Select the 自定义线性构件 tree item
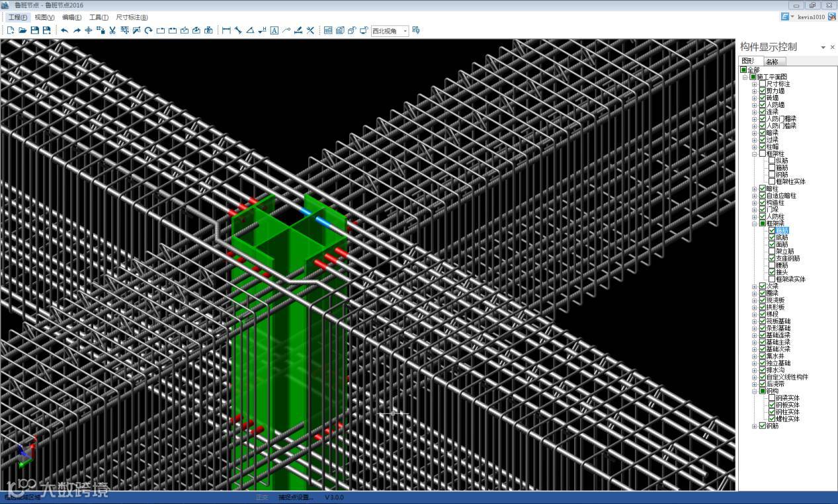Screen dimensions: 838x504 pyautogui.click(x=787, y=377)
